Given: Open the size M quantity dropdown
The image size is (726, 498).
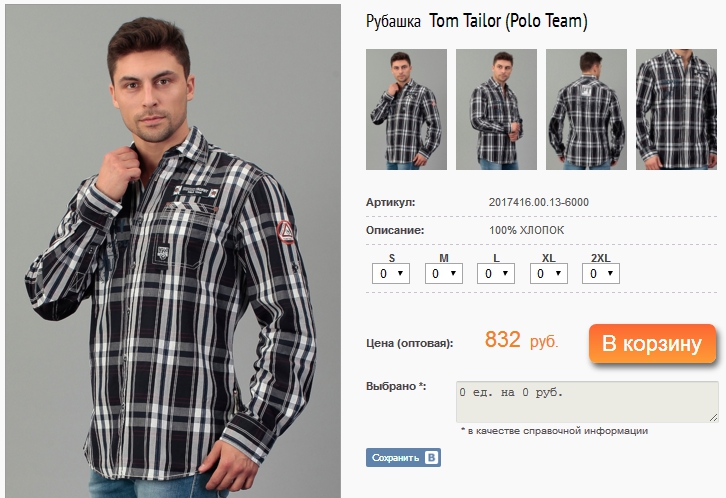Looking at the screenshot, I should [443, 273].
